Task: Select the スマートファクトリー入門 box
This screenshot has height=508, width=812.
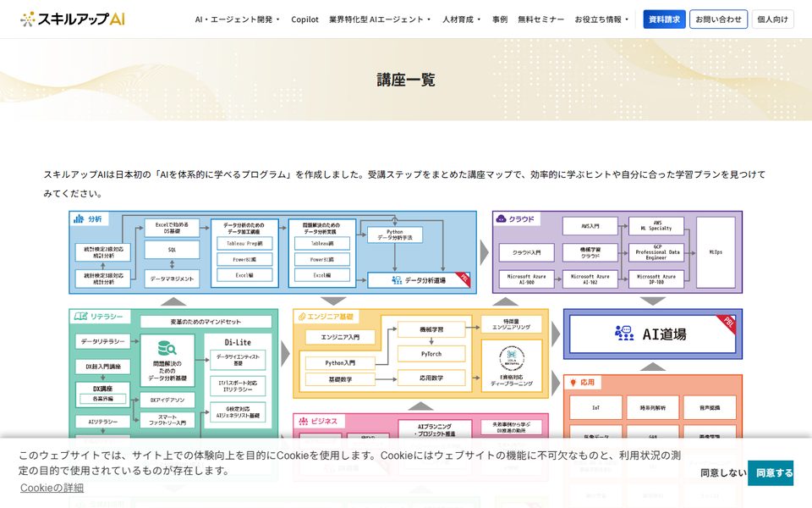Action: (167, 420)
